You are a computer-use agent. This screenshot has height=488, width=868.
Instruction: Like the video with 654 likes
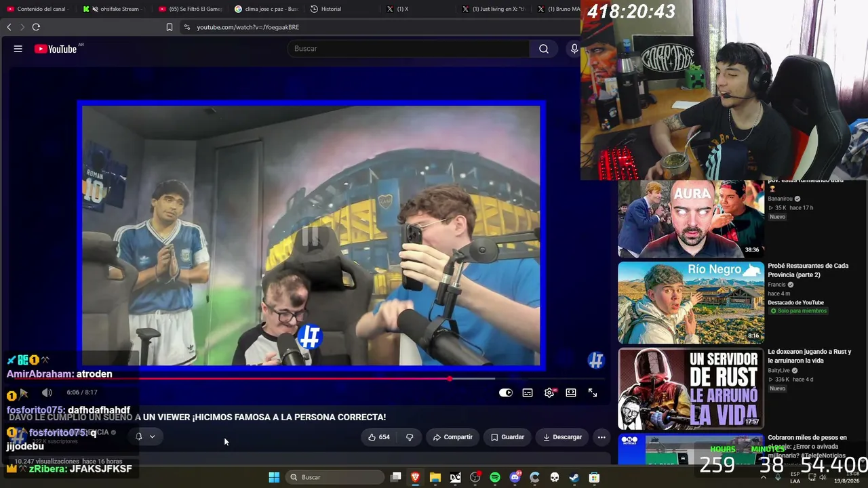click(378, 437)
